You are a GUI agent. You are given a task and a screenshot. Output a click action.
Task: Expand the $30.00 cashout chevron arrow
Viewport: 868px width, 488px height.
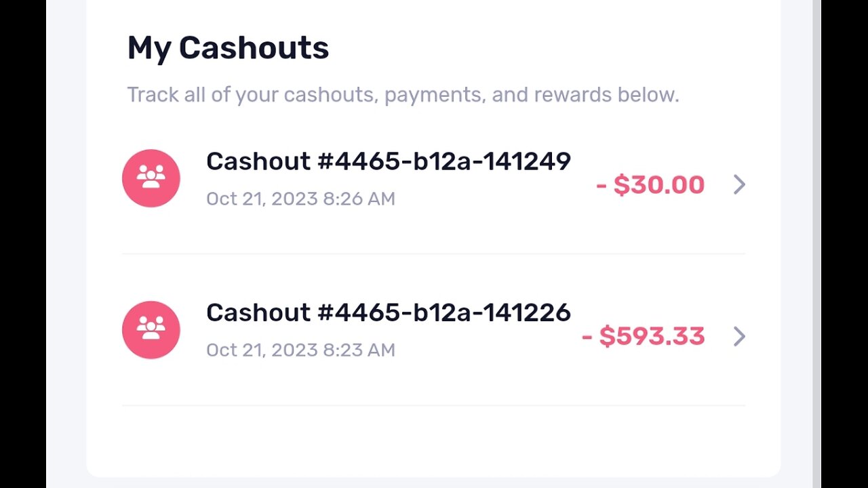click(x=739, y=184)
